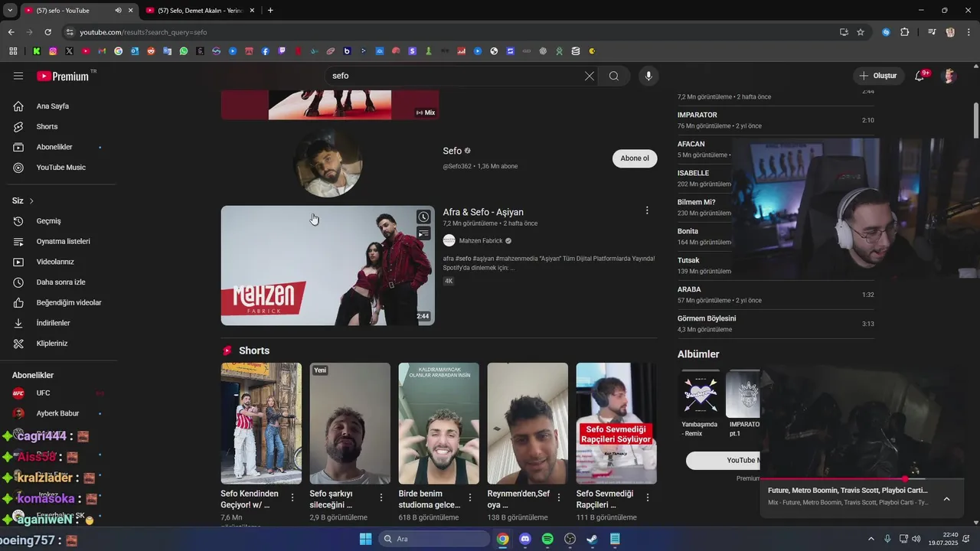Open Windows Start menu
The height and width of the screenshot is (551, 980).
pyautogui.click(x=365, y=539)
